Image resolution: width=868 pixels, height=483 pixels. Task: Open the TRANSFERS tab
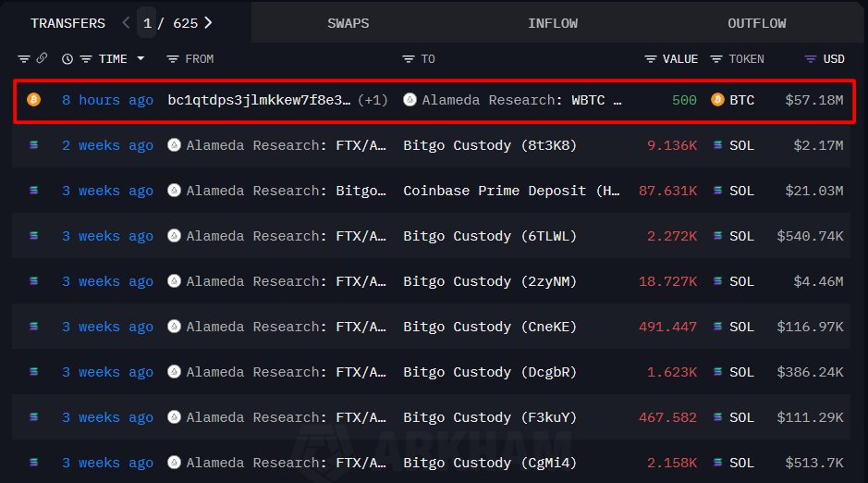(67, 23)
